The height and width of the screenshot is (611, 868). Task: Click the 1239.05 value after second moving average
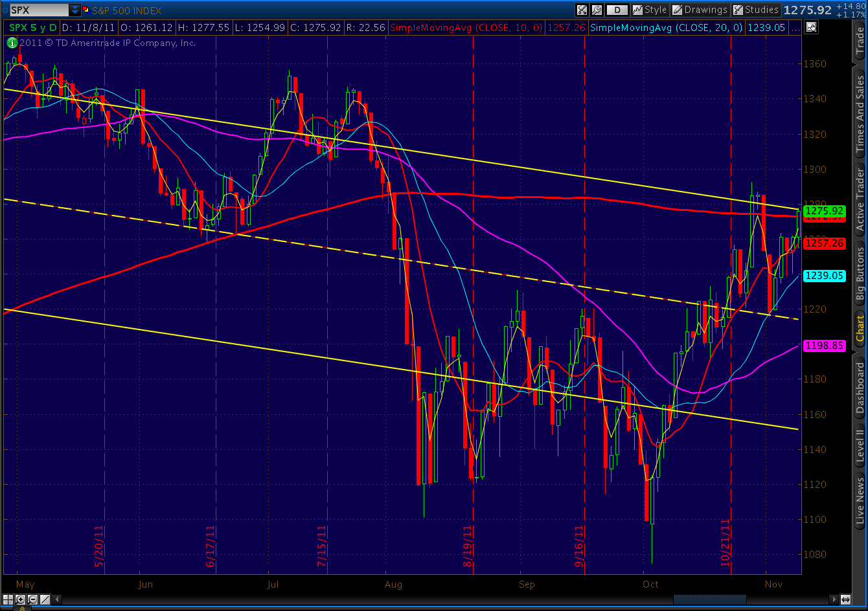coord(766,28)
